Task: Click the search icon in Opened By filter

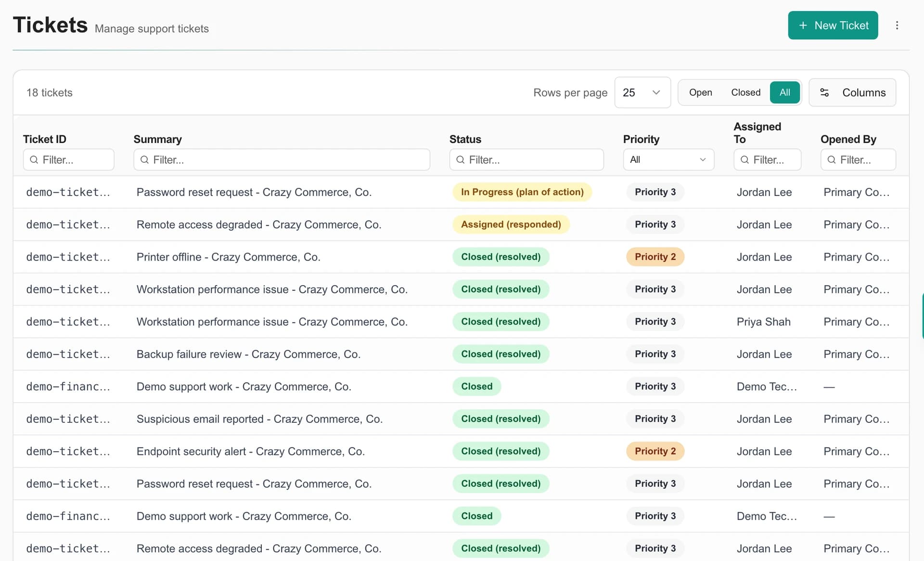Action: tap(831, 160)
